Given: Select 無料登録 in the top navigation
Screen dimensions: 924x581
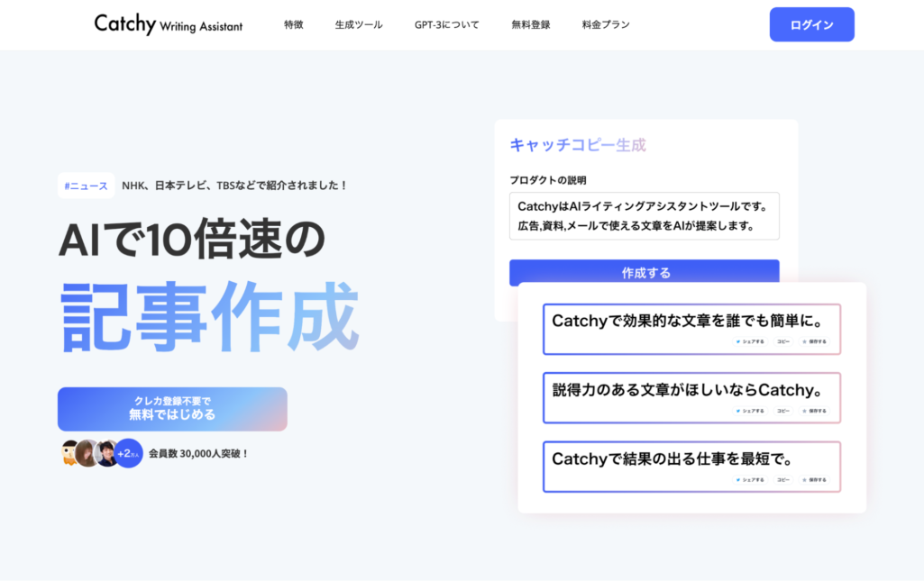Looking at the screenshot, I should point(530,24).
